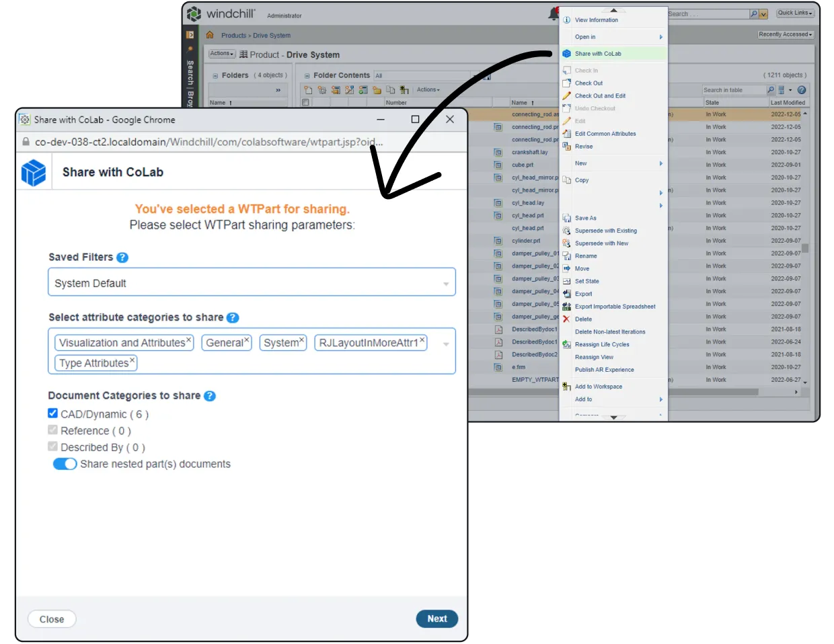Open the System Default Saved Filters dropdown
Viewport: 834px width, 644px height.
(445, 282)
